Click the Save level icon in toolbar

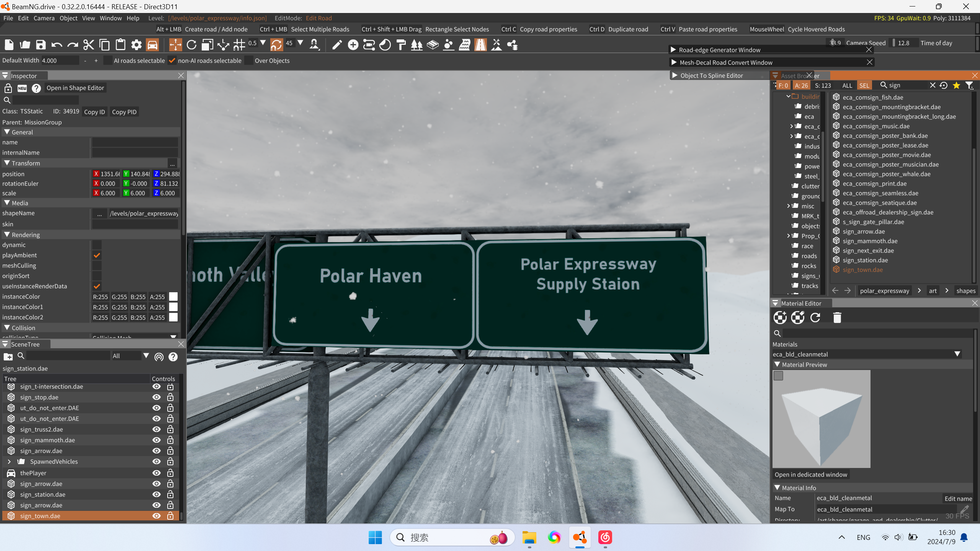point(41,45)
